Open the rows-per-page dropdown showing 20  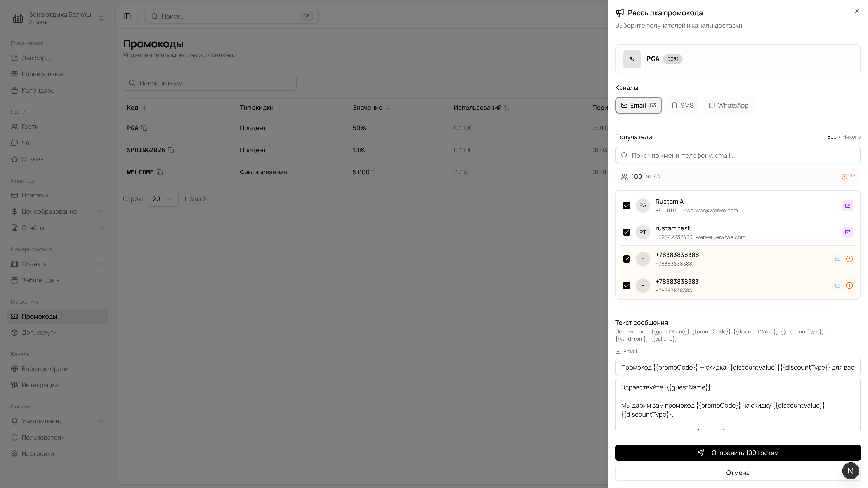pos(163,199)
